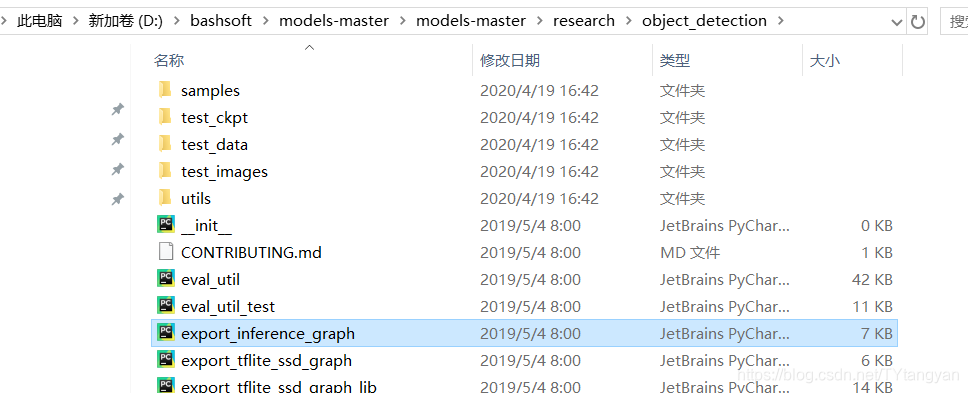The image size is (968, 393).
Task: Click the 11 KB size of eval_util_test
Action: [x=872, y=307]
